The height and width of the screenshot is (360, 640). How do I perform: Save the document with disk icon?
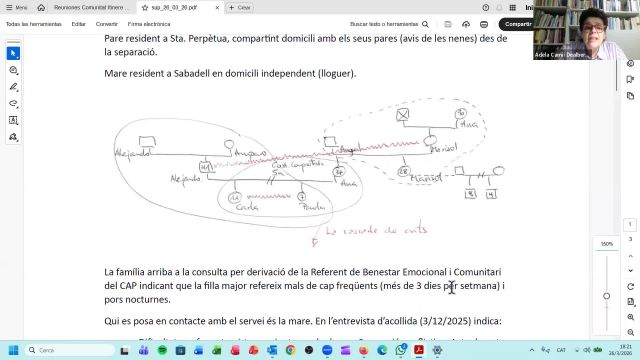448,24
